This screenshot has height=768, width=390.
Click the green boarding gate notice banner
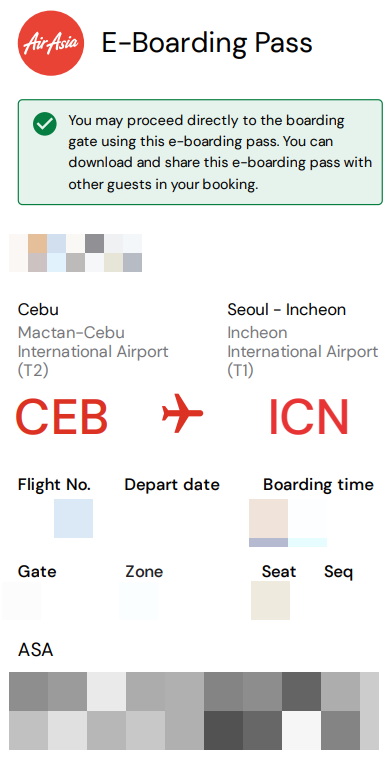tap(200, 152)
